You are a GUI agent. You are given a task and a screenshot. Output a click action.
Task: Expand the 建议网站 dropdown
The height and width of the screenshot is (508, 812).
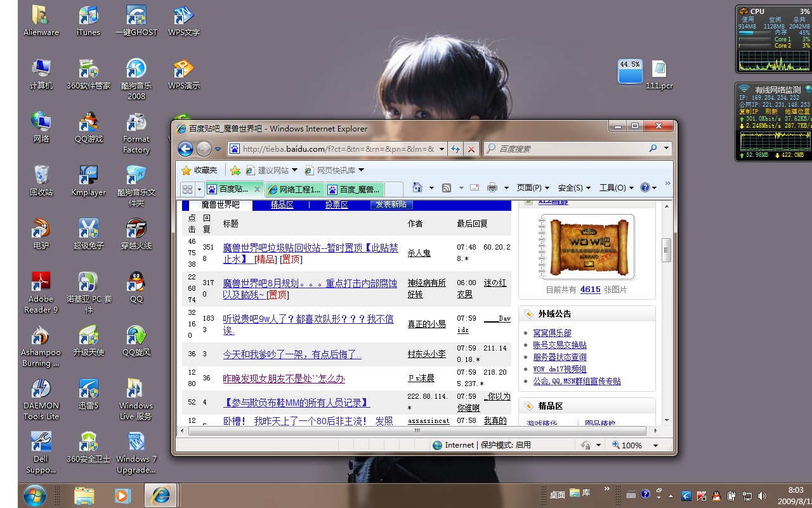pyautogui.click(x=294, y=170)
